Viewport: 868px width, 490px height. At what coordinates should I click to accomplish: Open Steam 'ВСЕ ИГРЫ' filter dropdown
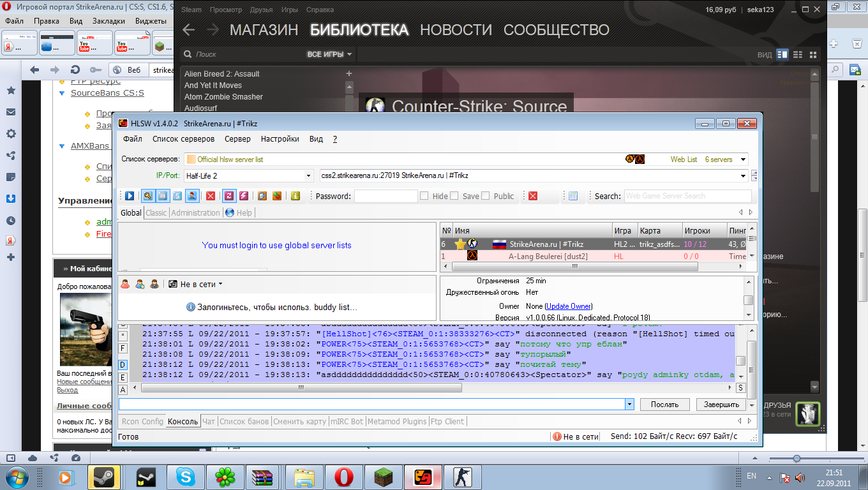click(329, 54)
